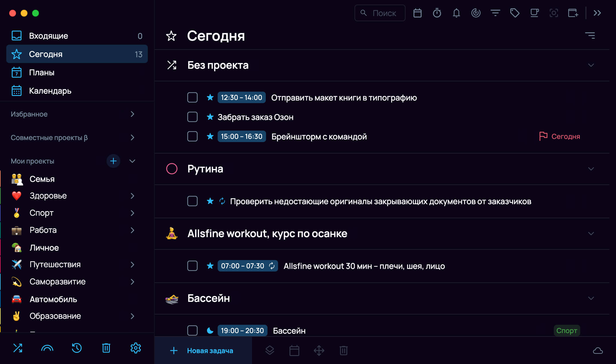The width and height of the screenshot is (616, 364).
Task: Check off 'Забрать заказ Озон' task
Action: (x=192, y=117)
